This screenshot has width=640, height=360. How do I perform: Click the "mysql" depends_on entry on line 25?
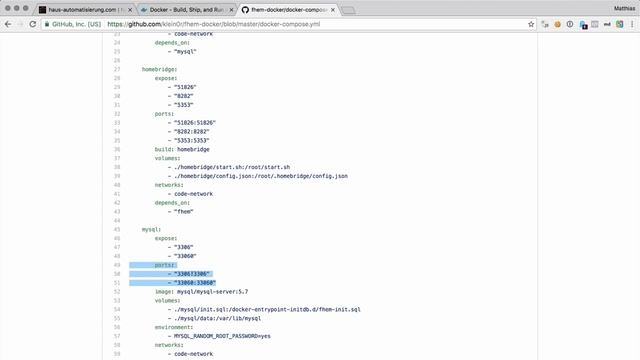[x=185, y=51]
